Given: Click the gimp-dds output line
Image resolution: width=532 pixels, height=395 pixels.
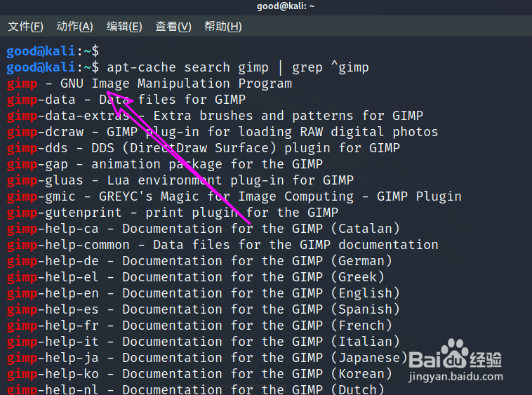Looking at the screenshot, I should [x=204, y=148].
